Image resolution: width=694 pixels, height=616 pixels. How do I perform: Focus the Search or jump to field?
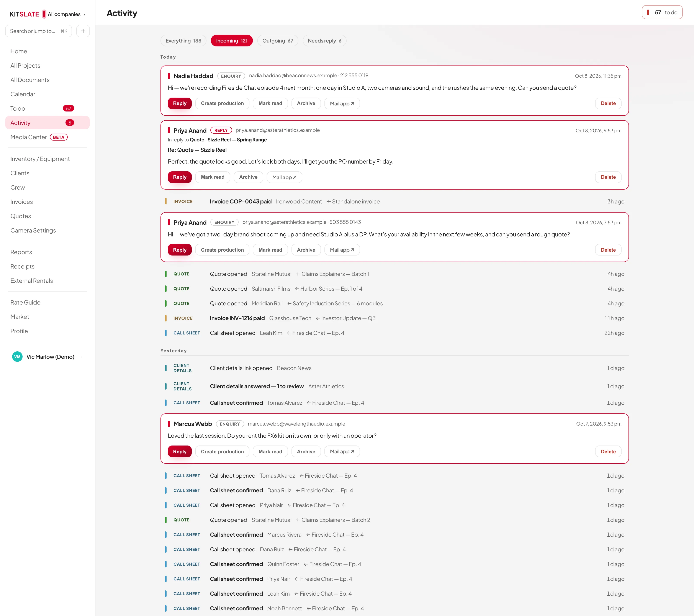pyautogui.click(x=38, y=31)
